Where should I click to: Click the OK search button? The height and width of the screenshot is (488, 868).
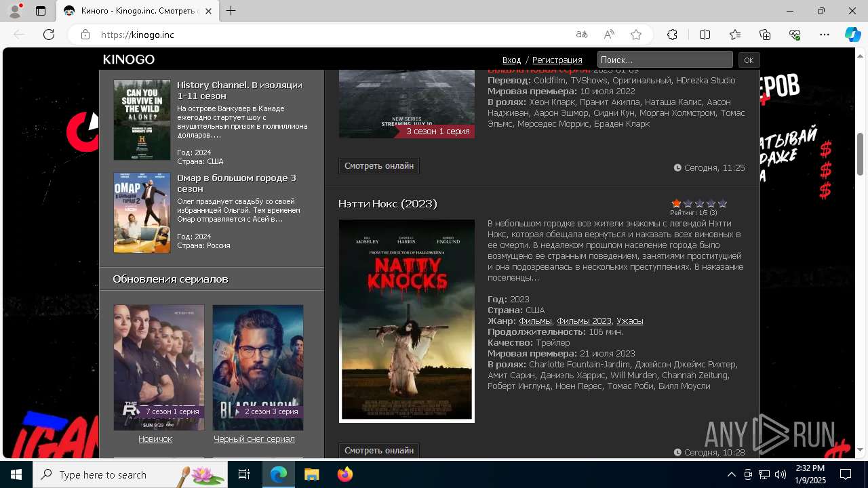[749, 60]
